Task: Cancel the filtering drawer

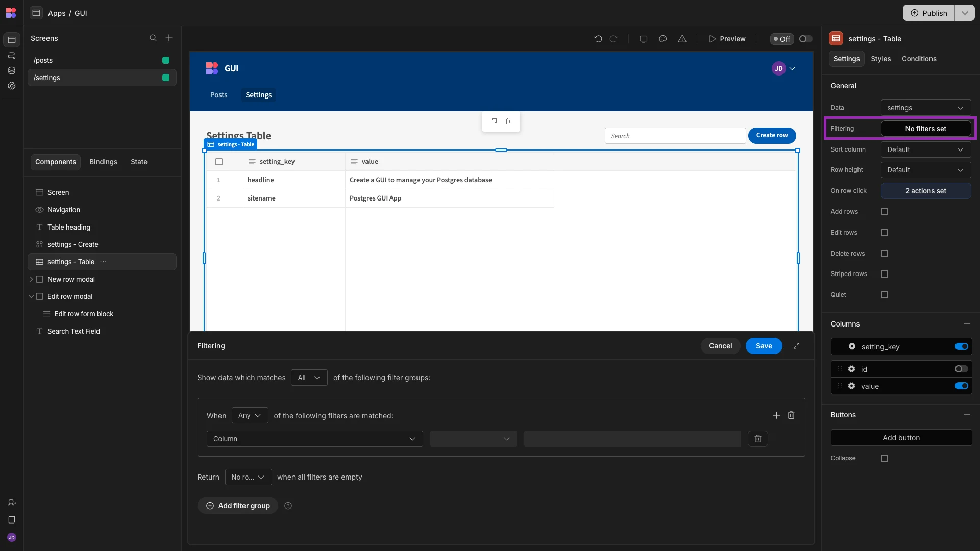Action: [x=721, y=346]
